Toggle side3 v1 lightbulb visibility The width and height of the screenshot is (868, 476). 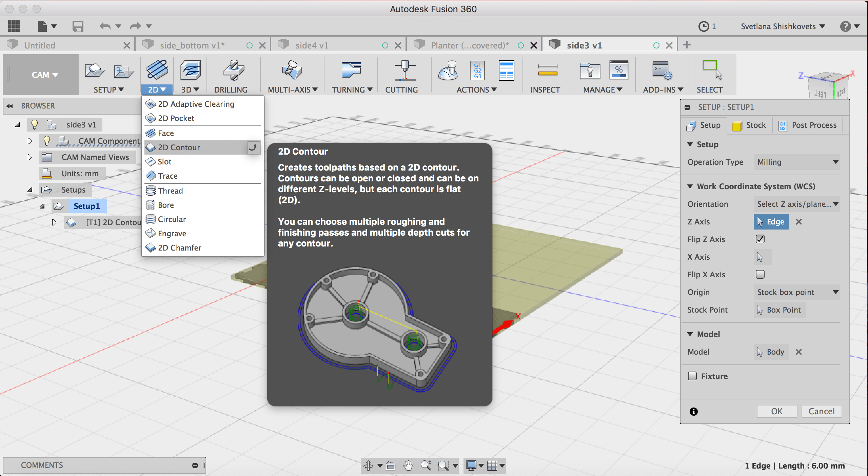pyautogui.click(x=34, y=124)
